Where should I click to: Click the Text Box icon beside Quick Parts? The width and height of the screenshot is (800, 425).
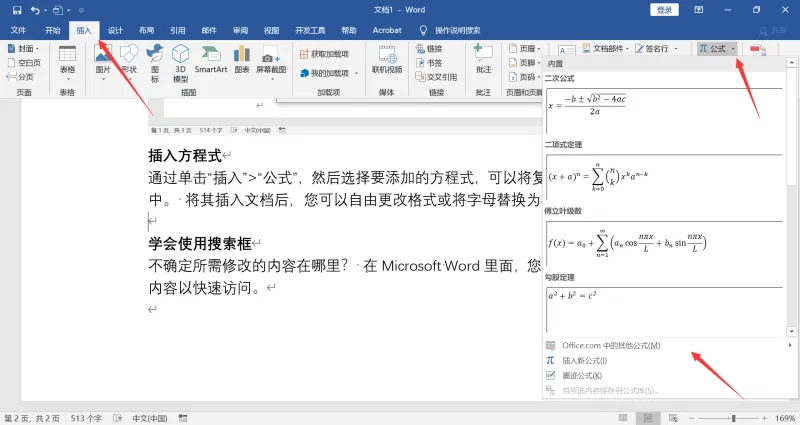click(x=567, y=51)
